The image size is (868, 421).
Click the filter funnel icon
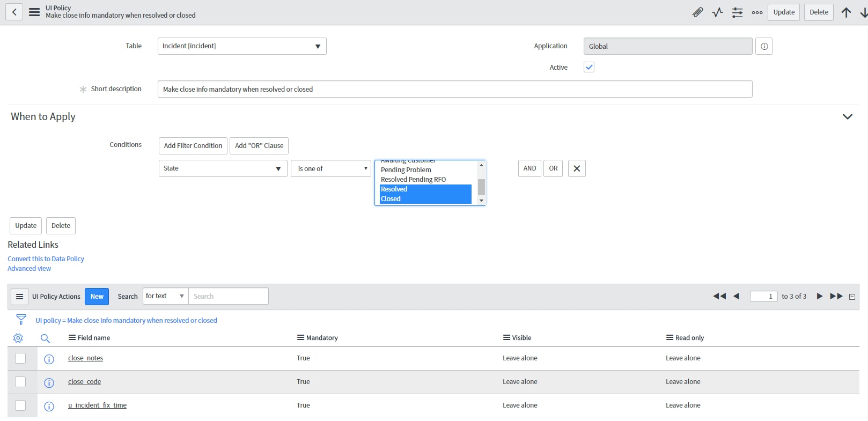pos(21,320)
